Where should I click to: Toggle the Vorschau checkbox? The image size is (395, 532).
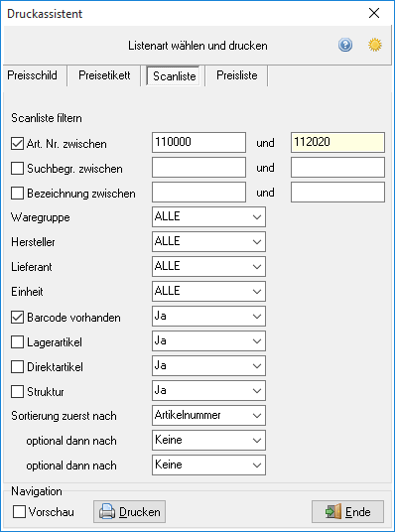coord(19,511)
